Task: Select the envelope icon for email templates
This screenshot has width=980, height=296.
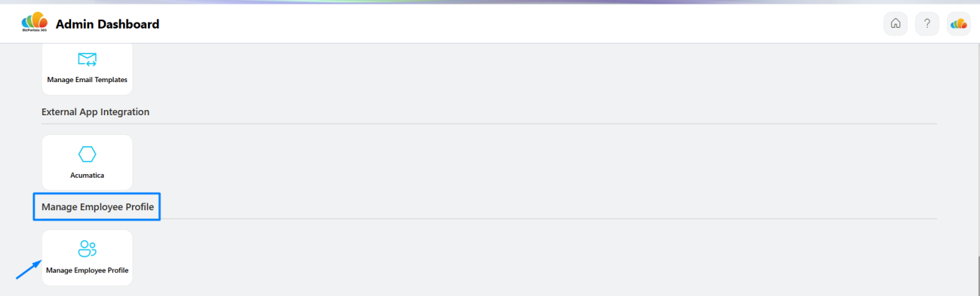Action: (x=88, y=60)
